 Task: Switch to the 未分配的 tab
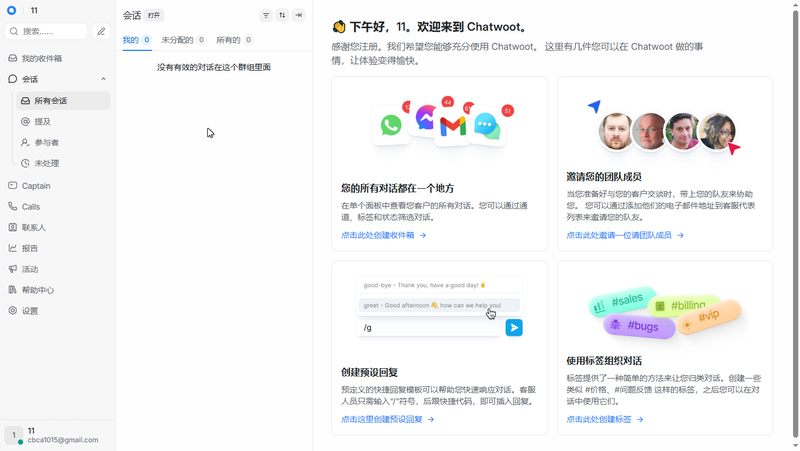[183, 40]
